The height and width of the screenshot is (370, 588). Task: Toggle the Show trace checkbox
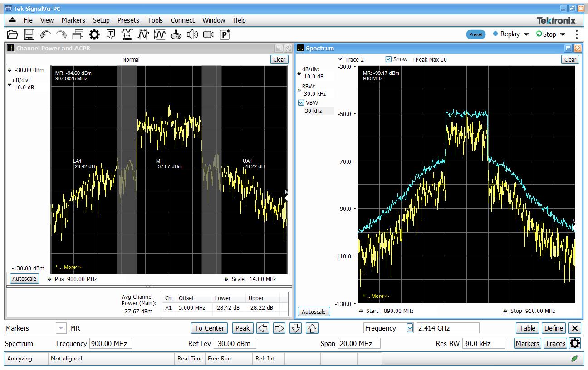[x=388, y=59]
